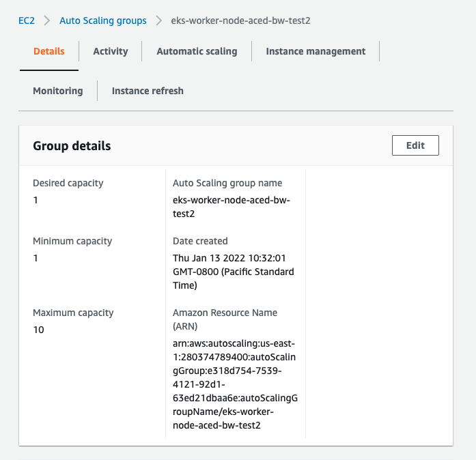This screenshot has height=460, width=476.
Task: Click the Amazon Resource Name (ARN) label
Action: [x=225, y=319]
